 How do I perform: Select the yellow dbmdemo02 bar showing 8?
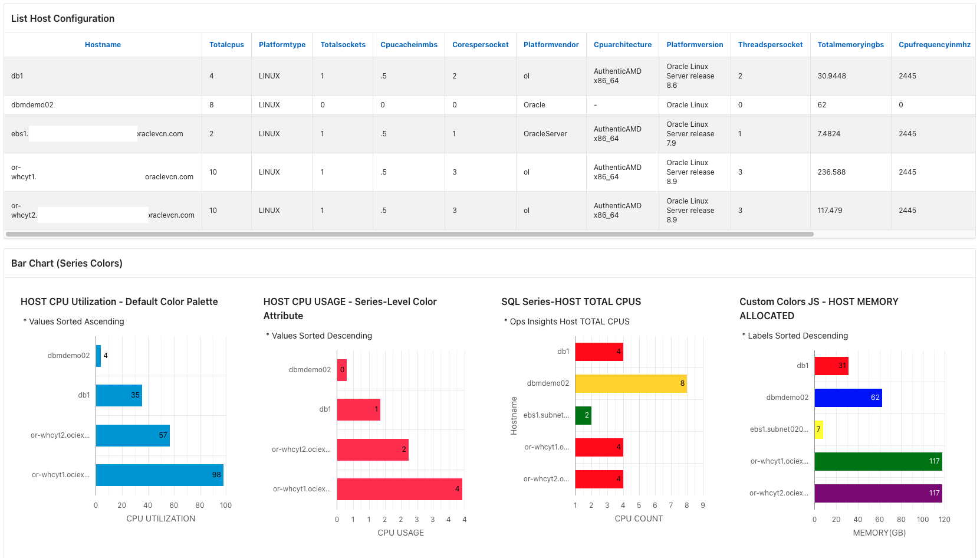631,383
